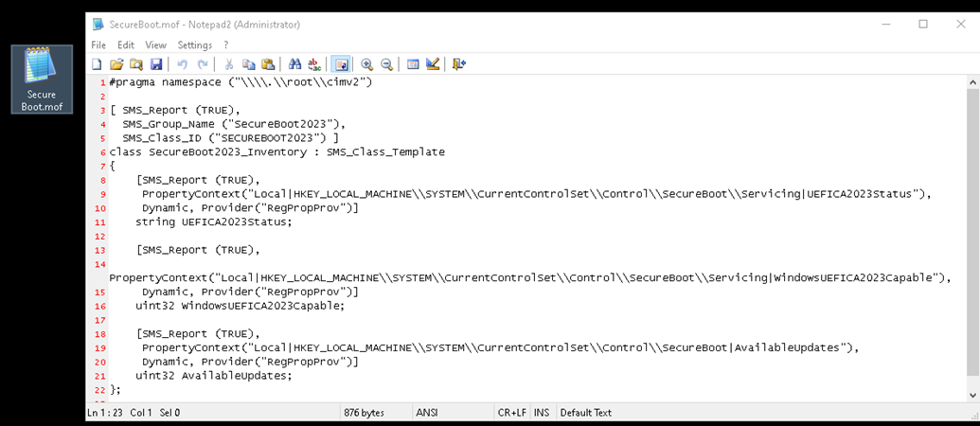This screenshot has height=426, width=980.
Task: Click the Copy icon in toolbar
Action: tap(249, 64)
